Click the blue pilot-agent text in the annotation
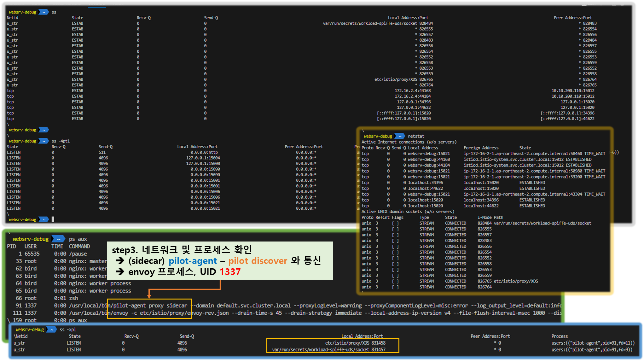644x361 pixels. (193, 261)
